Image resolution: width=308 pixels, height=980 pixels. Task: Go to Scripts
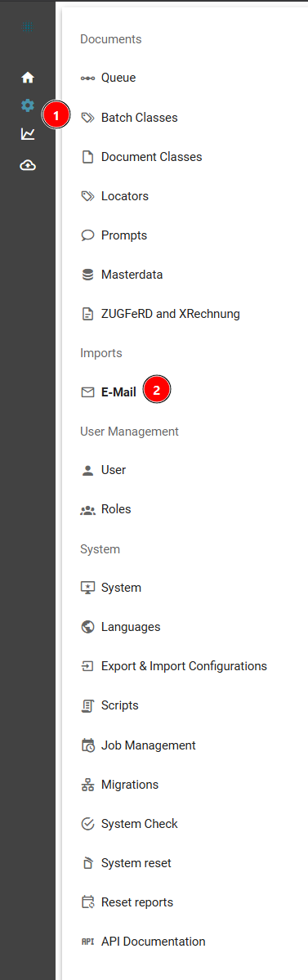[120, 705]
